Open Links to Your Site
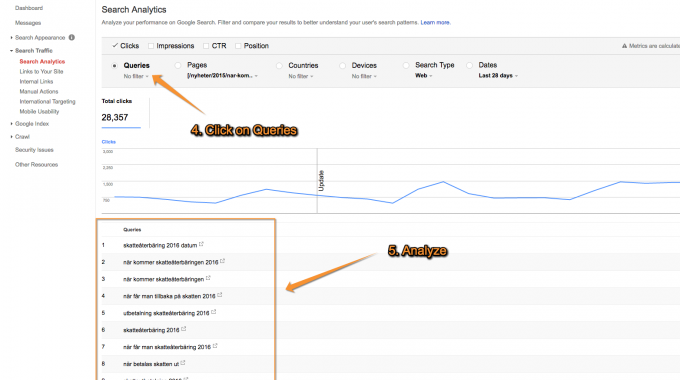The image size is (680, 380). pos(41,72)
